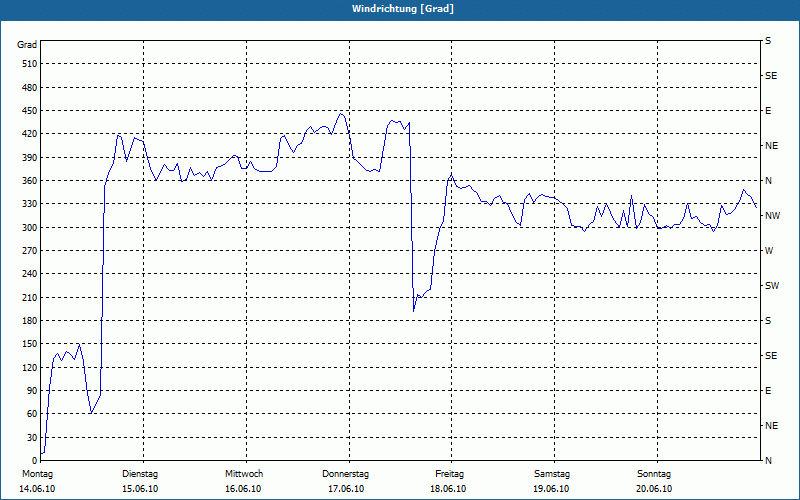
Task: Select the 210 degree axis label
Action: [x=30, y=297]
